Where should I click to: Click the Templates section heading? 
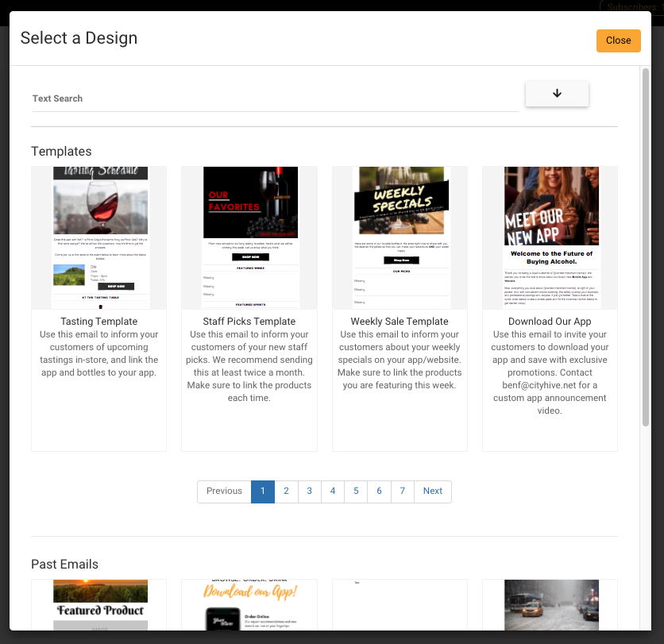(x=61, y=152)
